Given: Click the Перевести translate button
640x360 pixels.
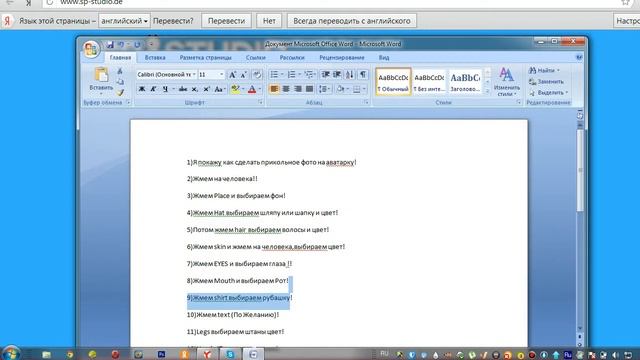Looking at the screenshot, I should click(x=227, y=21).
